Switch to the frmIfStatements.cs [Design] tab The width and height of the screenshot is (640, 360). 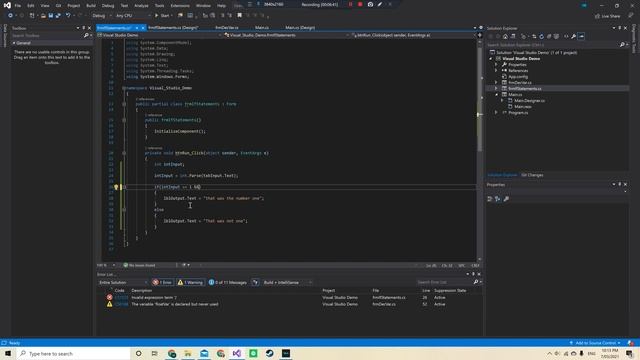[173, 28]
